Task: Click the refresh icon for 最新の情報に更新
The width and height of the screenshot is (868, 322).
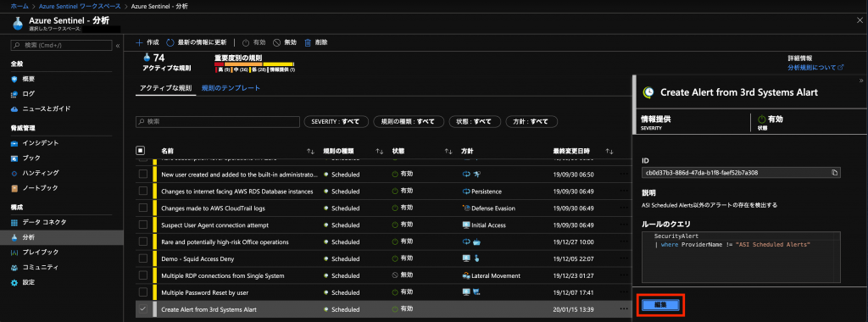Action: (170, 42)
